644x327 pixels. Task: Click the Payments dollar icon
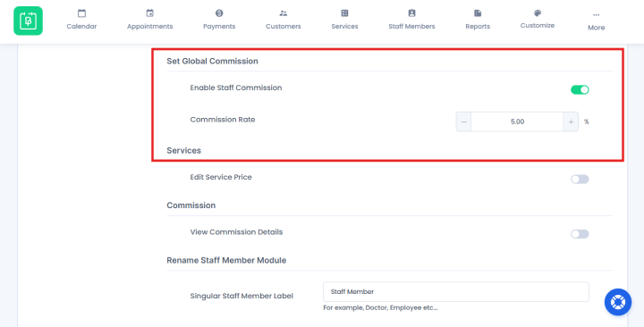[x=219, y=13]
